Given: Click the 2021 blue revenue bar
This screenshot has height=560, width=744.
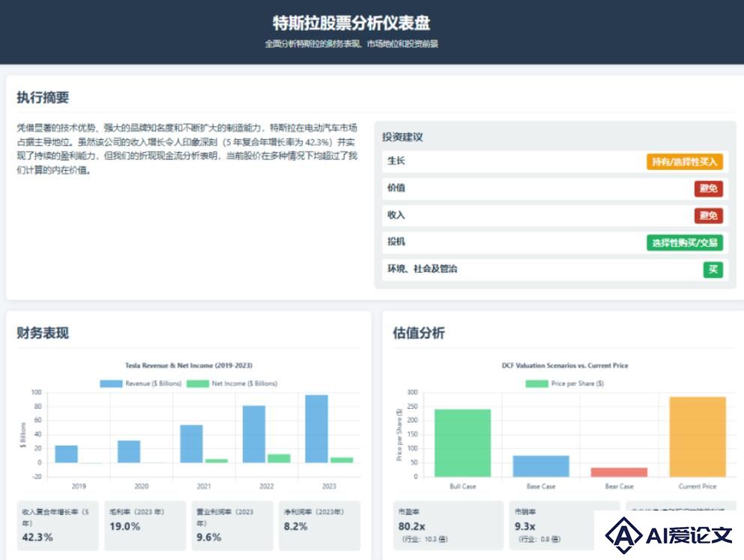Looking at the screenshot, I should pos(191,444).
